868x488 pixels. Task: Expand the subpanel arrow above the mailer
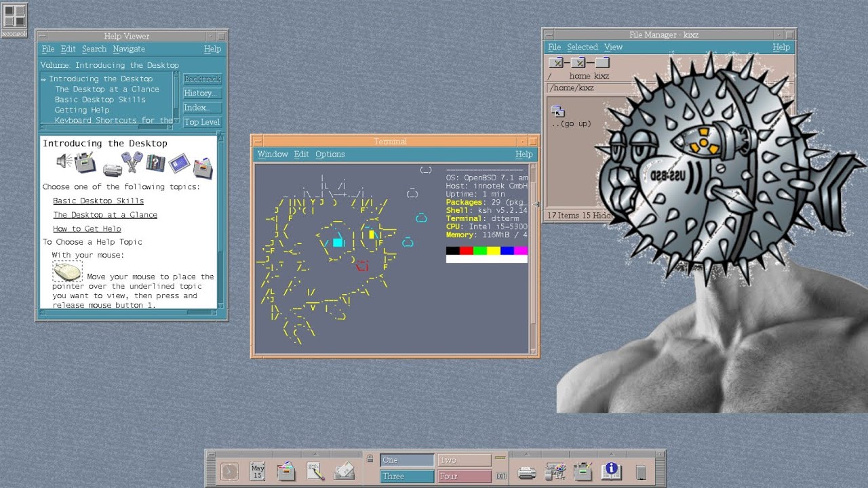click(315, 454)
